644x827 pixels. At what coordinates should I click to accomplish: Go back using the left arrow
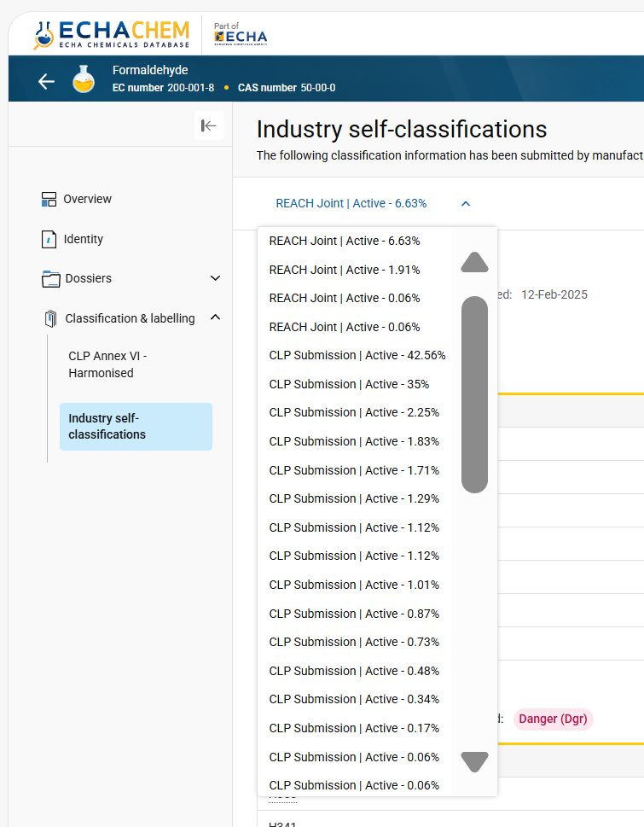point(46,81)
